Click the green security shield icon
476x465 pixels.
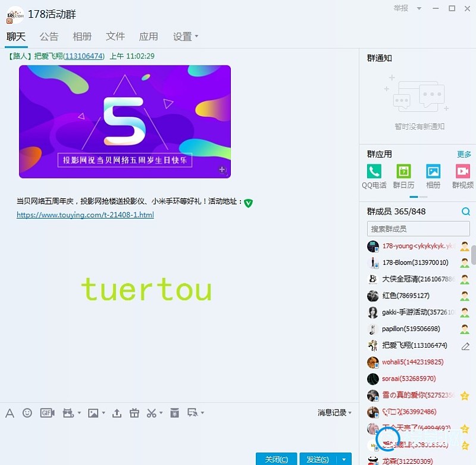pos(248,203)
